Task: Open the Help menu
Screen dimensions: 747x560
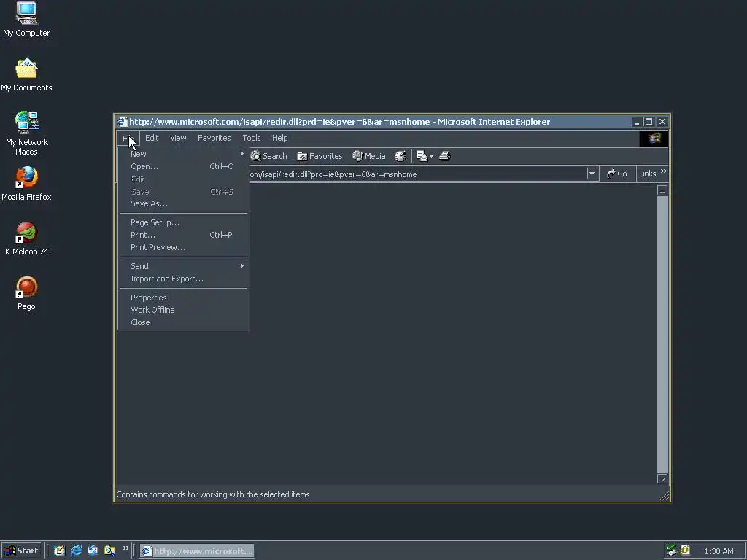Action: coord(279,138)
